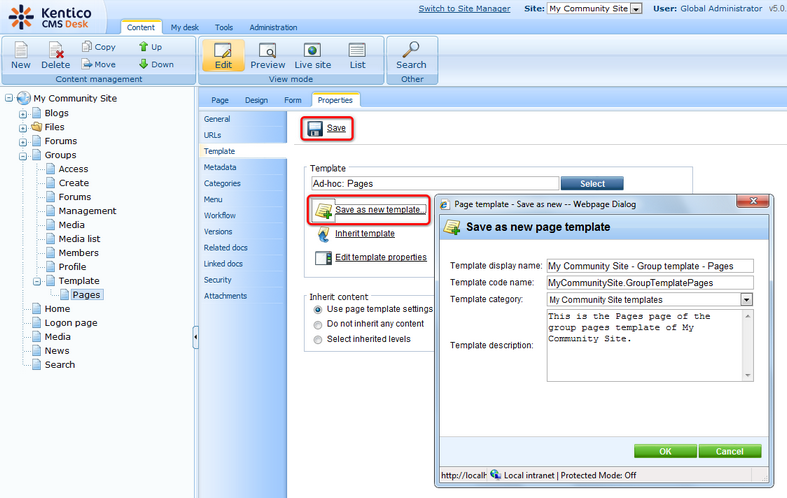The height and width of the screenshot is (498, 787).
Task: Click the Kentico CMS Desk logo
Action: 50,17
